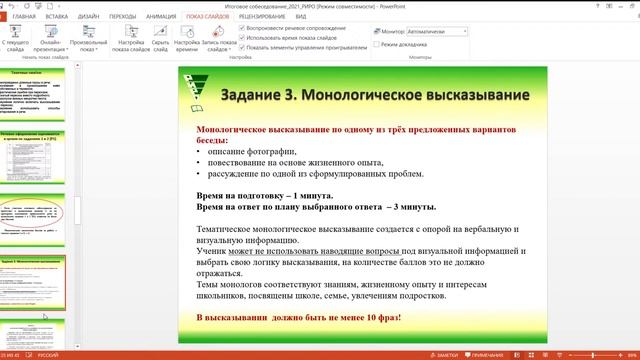Enable Режим докладчика checkbox
This screenshot has height=360, width=640.
coord(376,44)
